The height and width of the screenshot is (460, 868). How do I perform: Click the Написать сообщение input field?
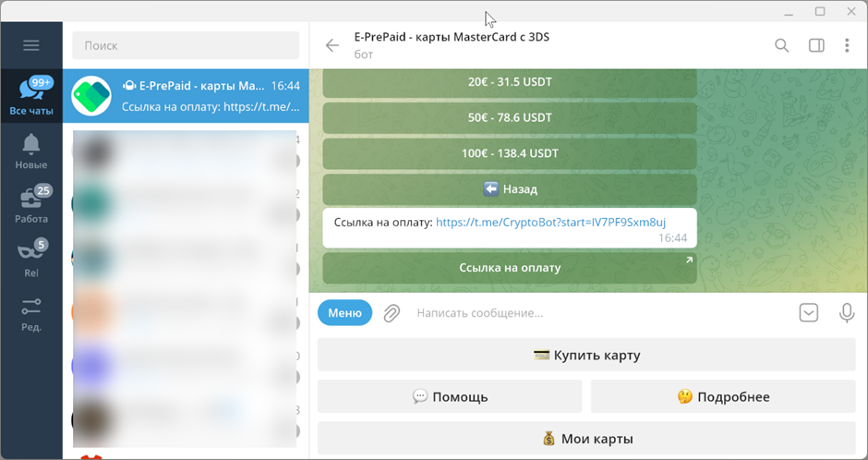click(600, 313)
